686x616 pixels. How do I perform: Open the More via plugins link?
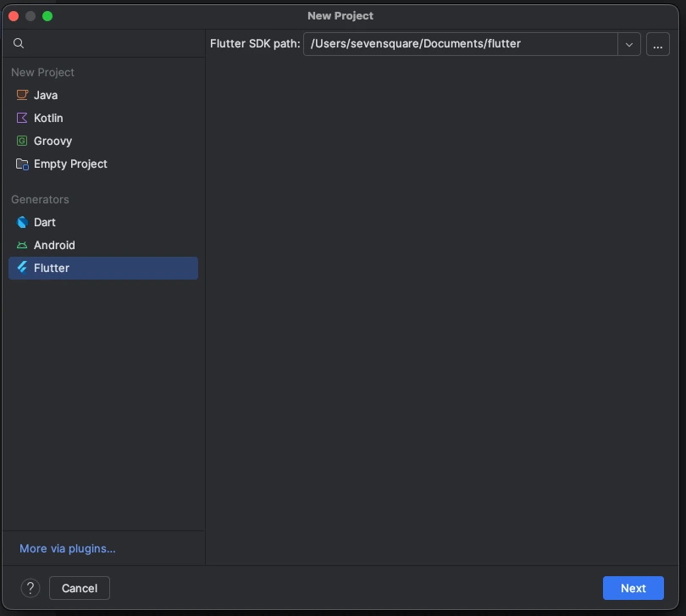click(x=68, y=549)
